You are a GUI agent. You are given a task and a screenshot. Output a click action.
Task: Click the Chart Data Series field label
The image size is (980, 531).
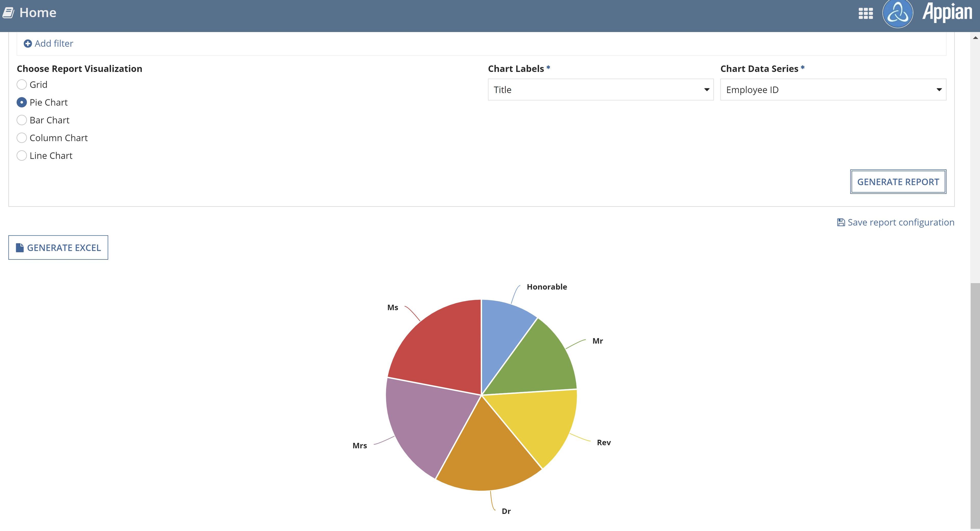point(759,68)
